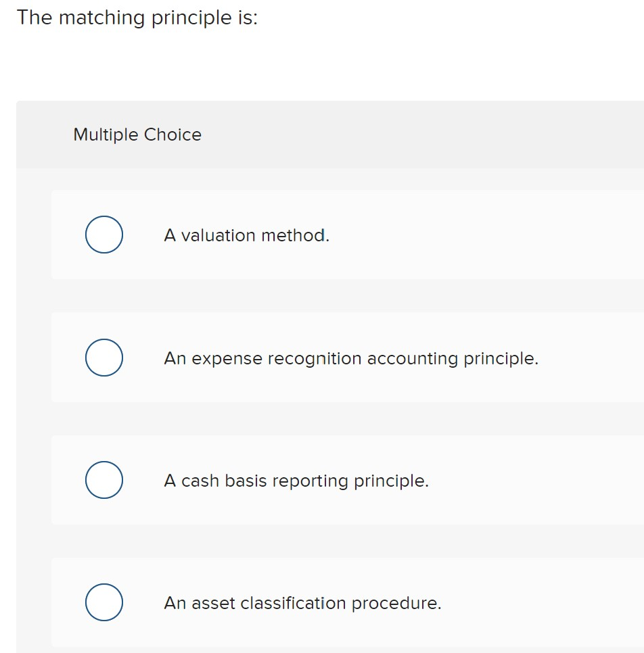644x653 pixels.
Task: Click the 'Multiple Choice' section header
Action: [137, 135]
